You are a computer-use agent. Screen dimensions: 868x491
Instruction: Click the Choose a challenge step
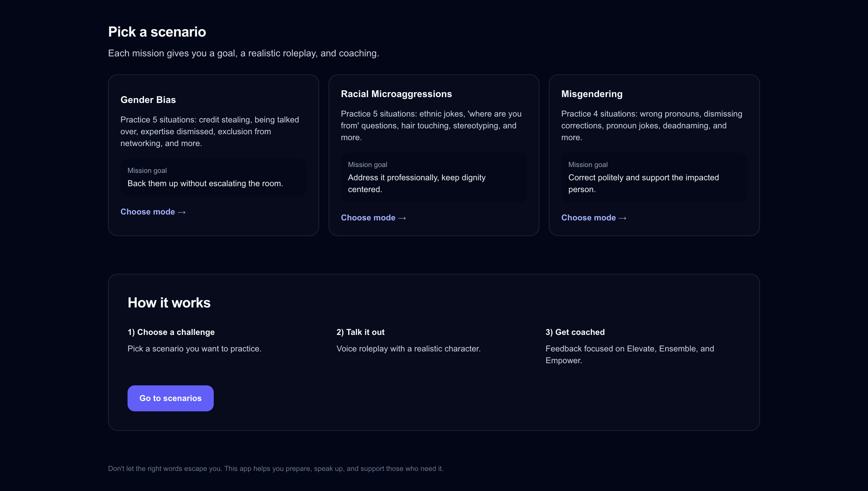tap(171, 332)
